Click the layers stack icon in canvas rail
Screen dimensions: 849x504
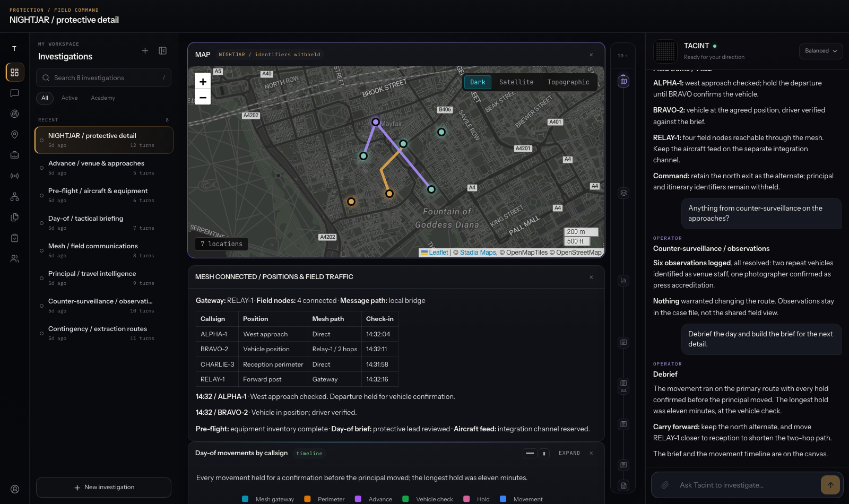pyautogui.click(x=624, y=193)
